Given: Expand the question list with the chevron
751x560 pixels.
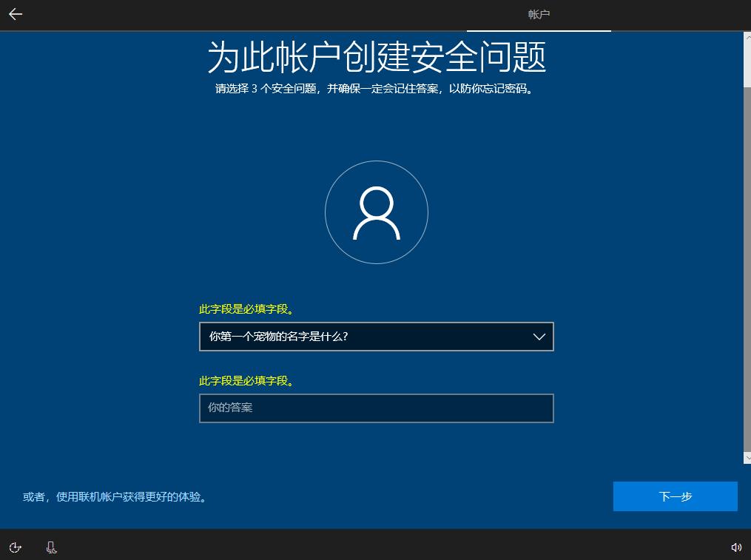Looking at the screenshot, I should pyautogui.click(x=539, y=337).
